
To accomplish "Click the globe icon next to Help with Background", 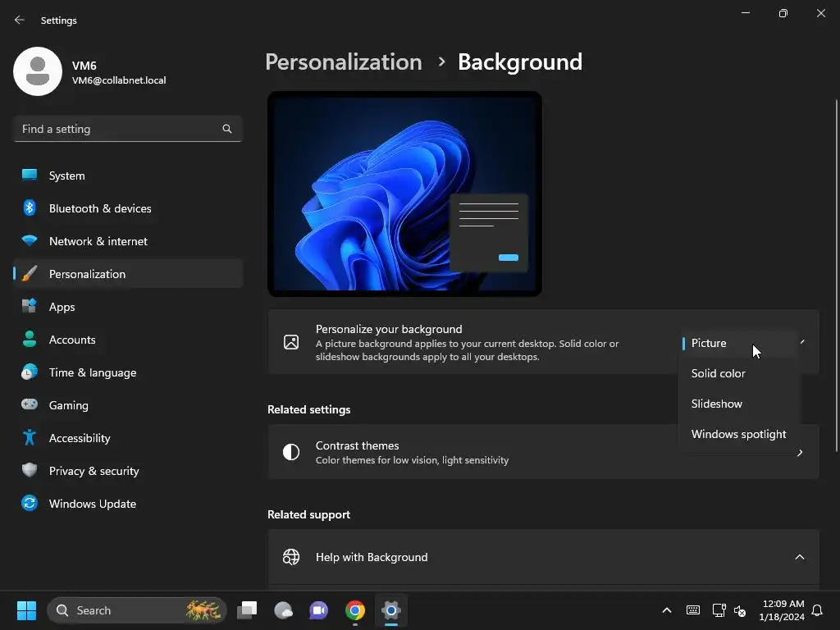I will point(291,557).
